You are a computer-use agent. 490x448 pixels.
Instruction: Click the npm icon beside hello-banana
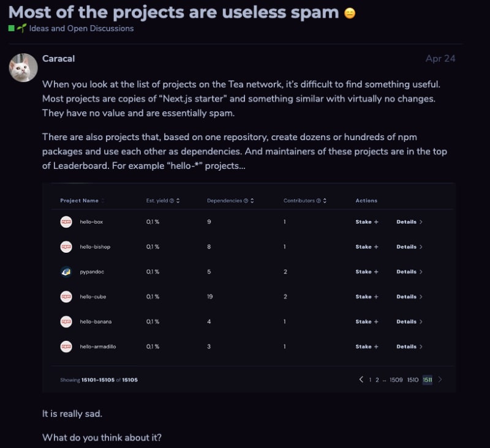66,321
